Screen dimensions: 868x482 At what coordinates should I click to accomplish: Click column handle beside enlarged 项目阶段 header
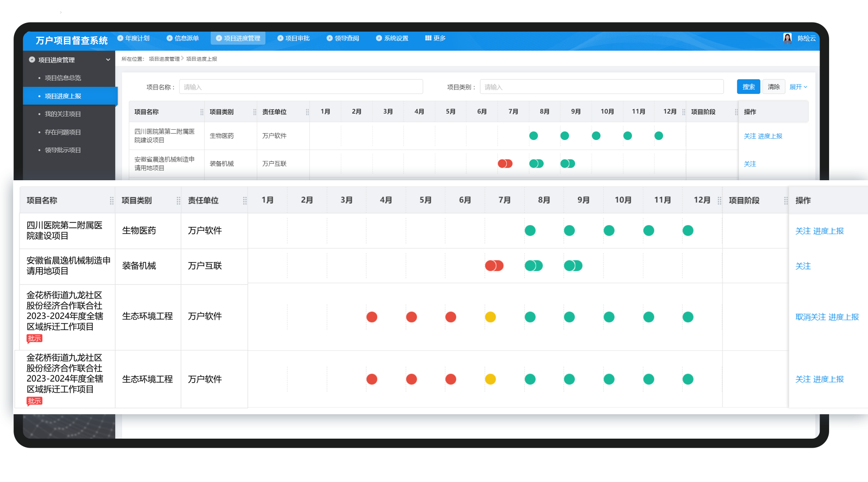[786, 201]
